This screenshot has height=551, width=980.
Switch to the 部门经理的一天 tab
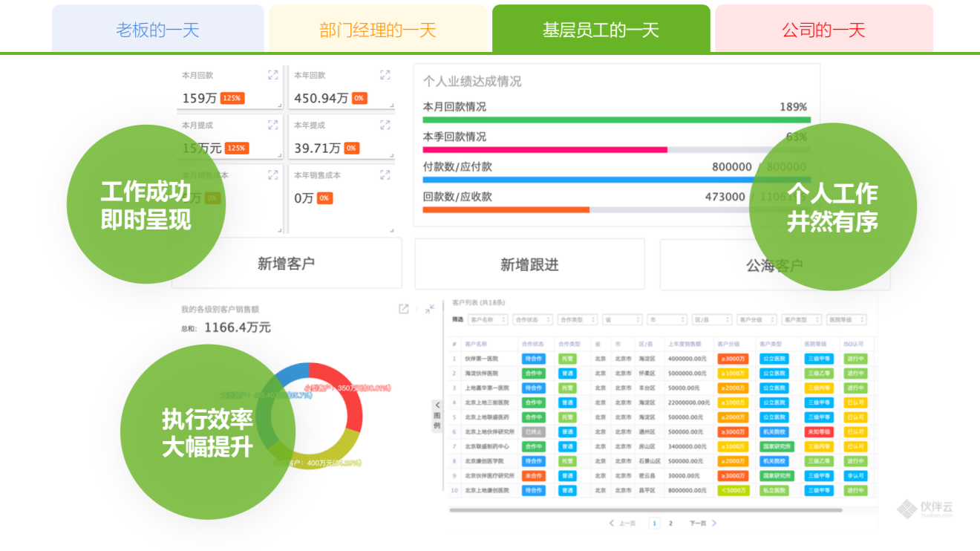(378, 30)
